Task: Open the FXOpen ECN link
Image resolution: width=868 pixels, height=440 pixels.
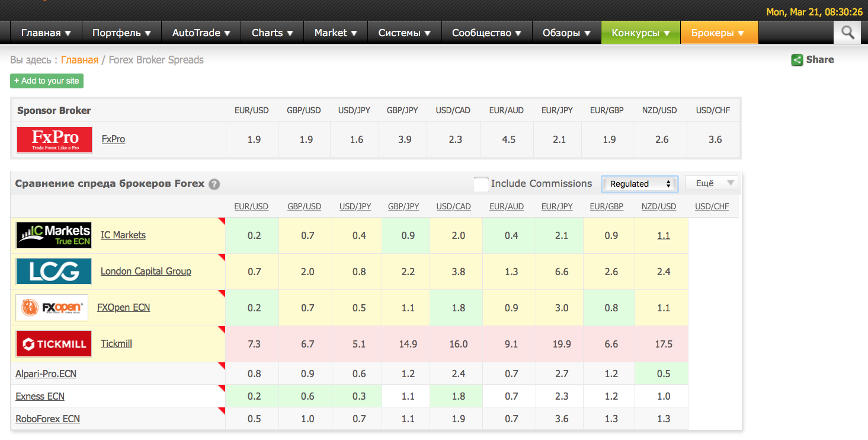Action: pyautogui.click(x=123, y=307)
